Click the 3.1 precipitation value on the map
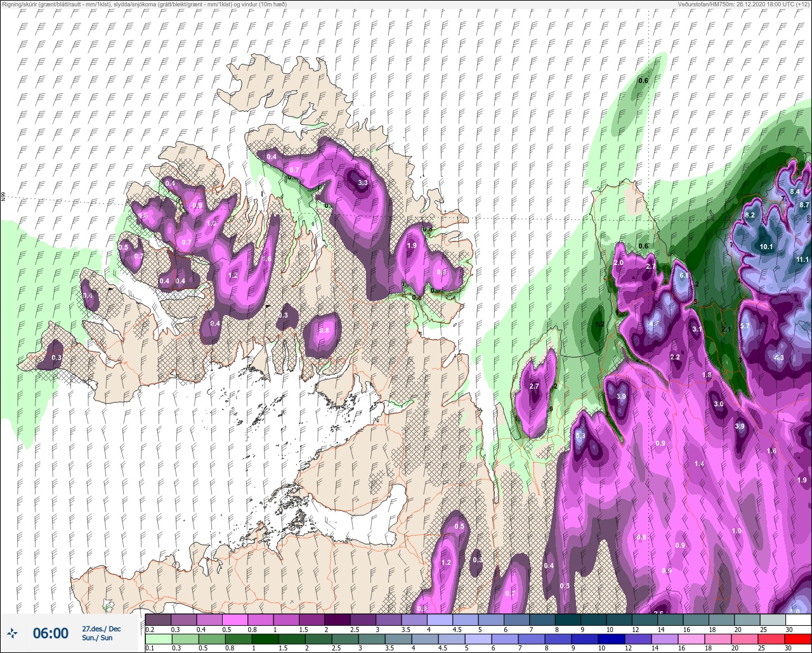812x653 pixels. pos(697,329)
